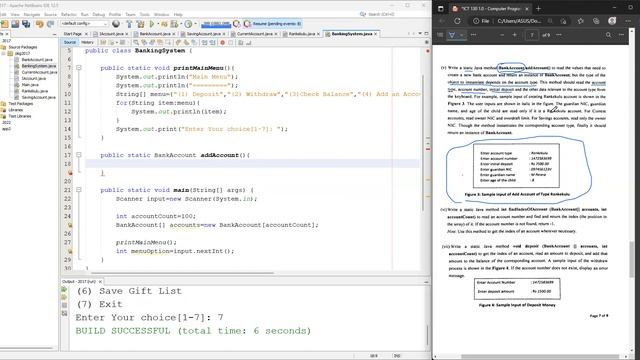
Task: Collapse the printMainMenu method fold
Action: 79,68
